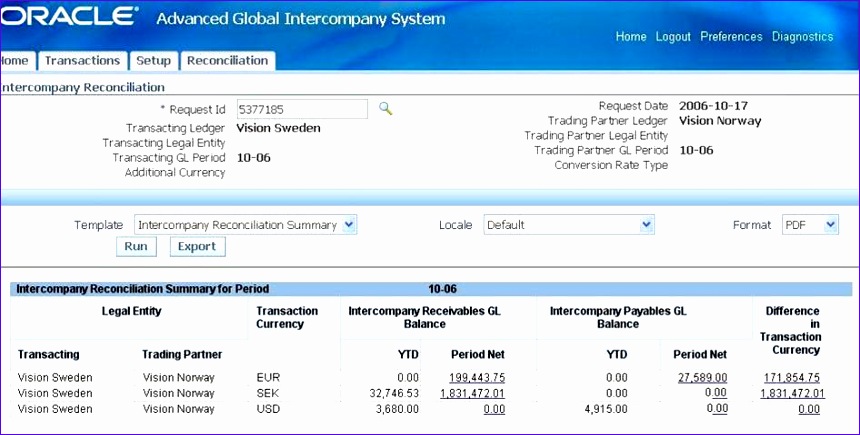Viewport: 860px width, 435px height.
Task: Open USD payables Period Net 0.00
Action: (717, 409)
